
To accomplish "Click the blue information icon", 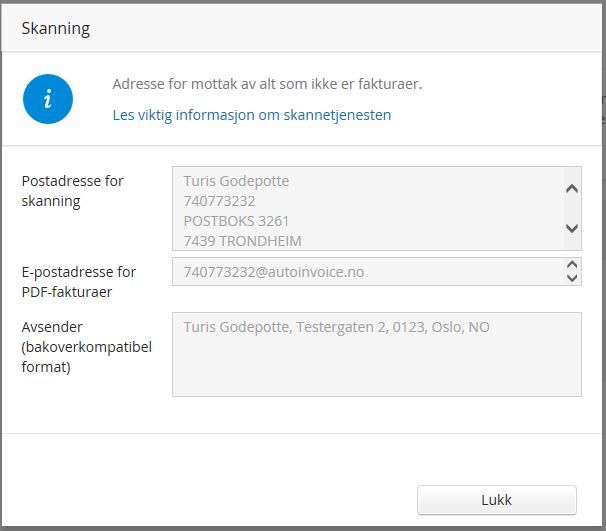I will (x=48, y=99).
